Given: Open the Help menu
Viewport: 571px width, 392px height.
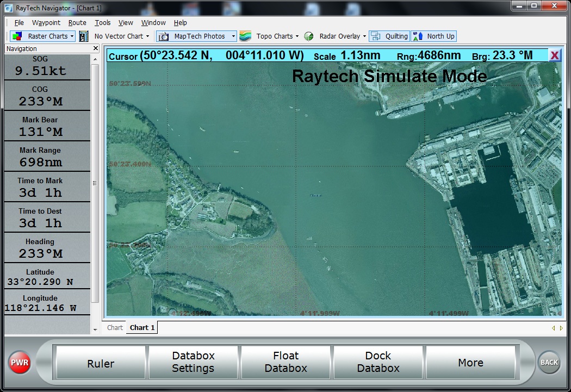Looking at the screenshot, I should pos(180,23).
